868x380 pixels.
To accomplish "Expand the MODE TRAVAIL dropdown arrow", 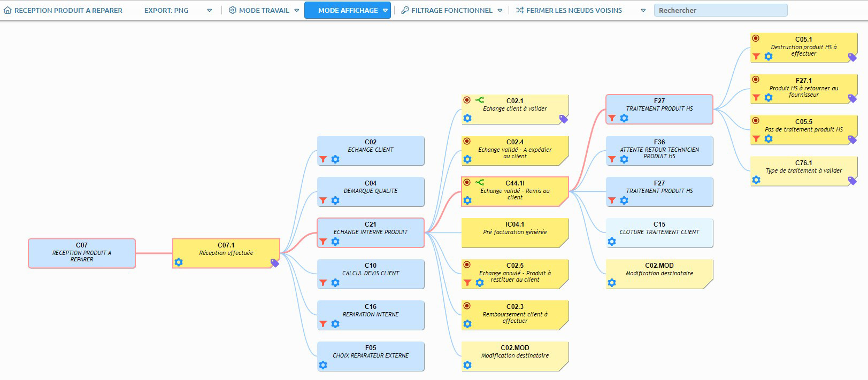I will pyautogui.click(x=297, y=10).
